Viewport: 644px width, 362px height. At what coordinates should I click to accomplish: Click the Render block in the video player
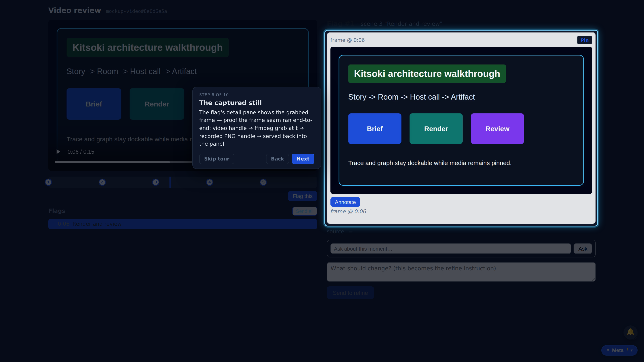point(157,104)
